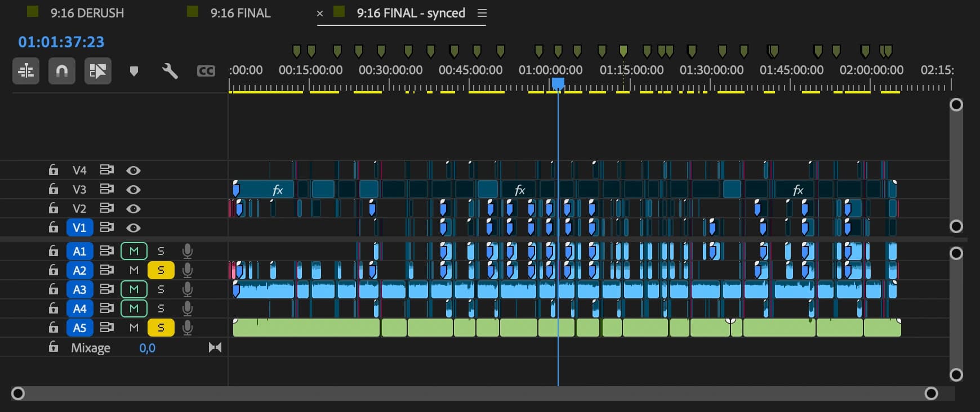The height and width of the screenshot is (412, 980).
Task: Mute track A2 with M button
Action: [x=134, y=270]
